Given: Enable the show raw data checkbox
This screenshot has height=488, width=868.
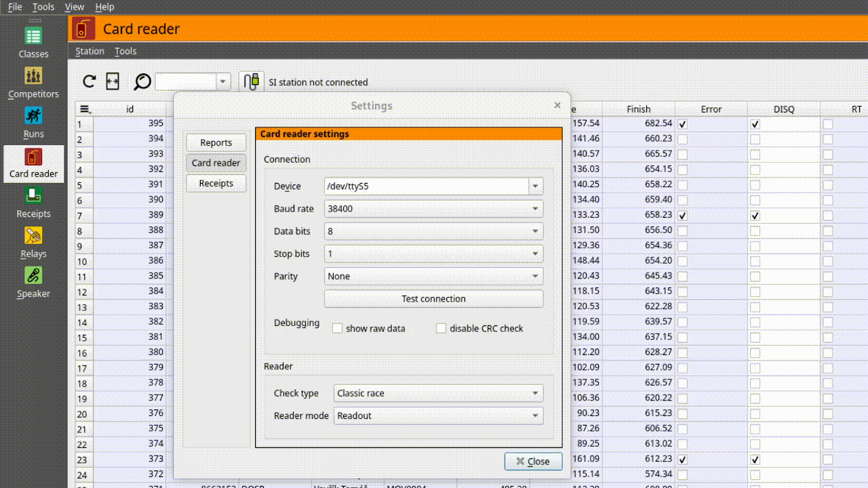Looking at the screenshot, I should (x=337, y=329).
